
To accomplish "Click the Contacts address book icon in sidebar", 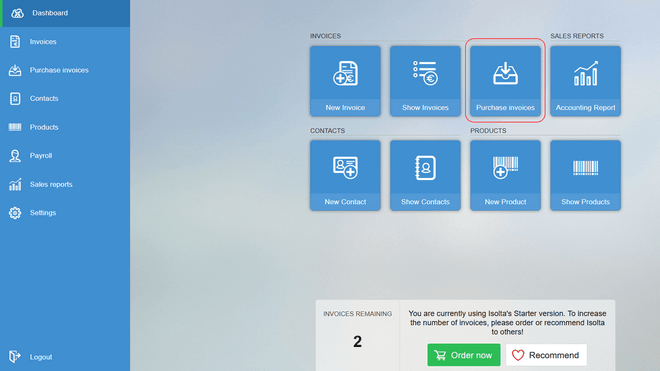I will click(15, 99).
